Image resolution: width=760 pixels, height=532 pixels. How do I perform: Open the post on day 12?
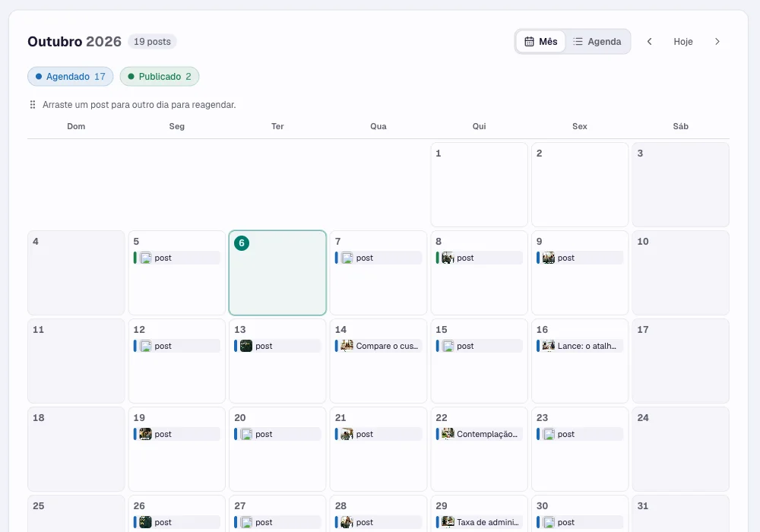177,346
